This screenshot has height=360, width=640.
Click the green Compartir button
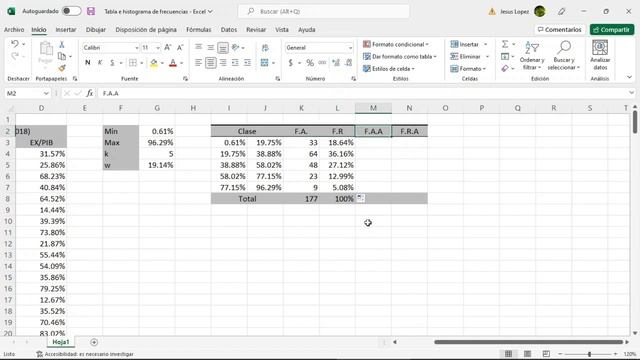[x=611, y=30]
